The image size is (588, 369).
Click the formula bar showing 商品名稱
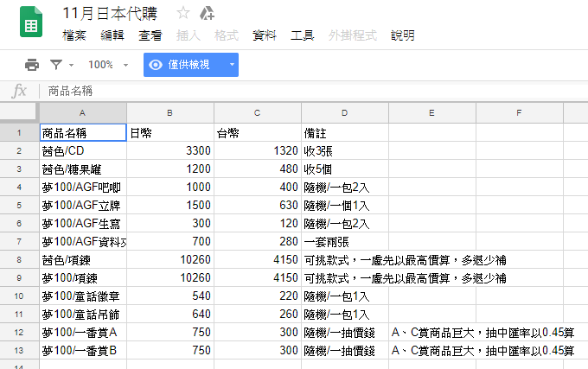314,91
